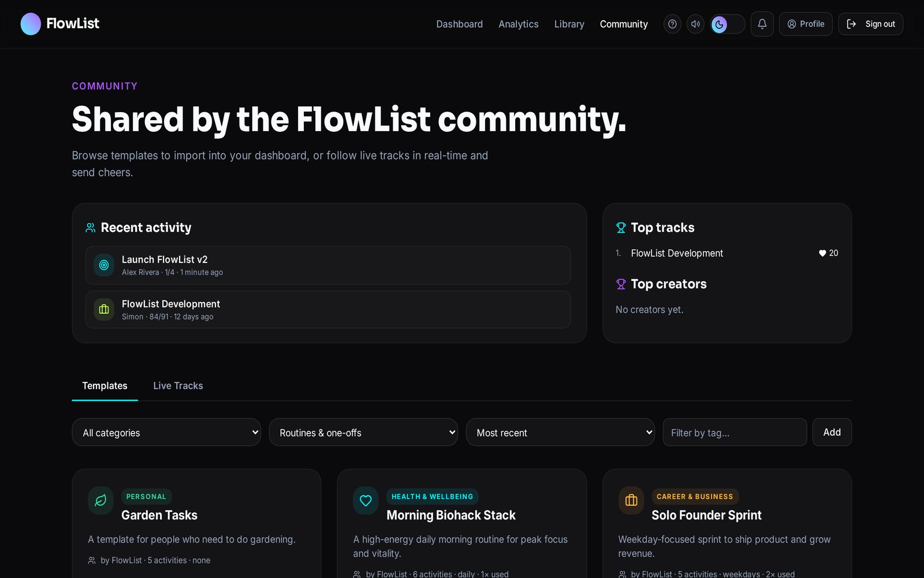Open FlowList Development in Recent activity
The height and width of the screenshot is (578, 924).
click(328, 309)
